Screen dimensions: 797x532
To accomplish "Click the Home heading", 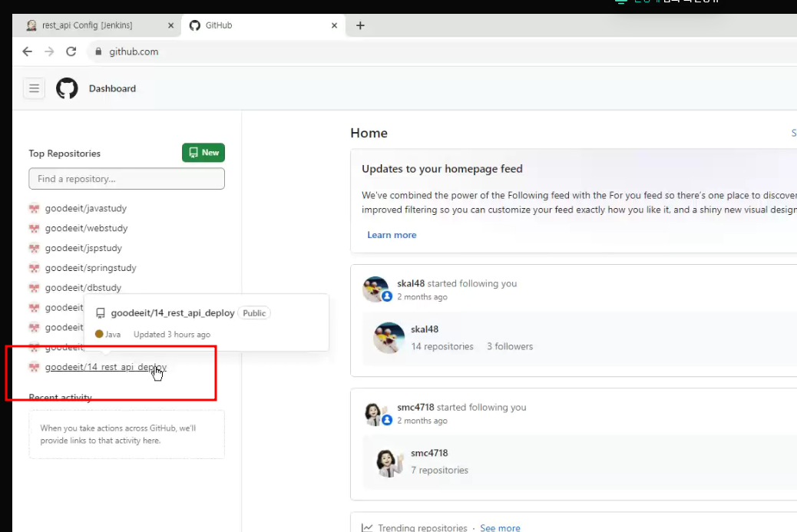I will tap(369, 133).
